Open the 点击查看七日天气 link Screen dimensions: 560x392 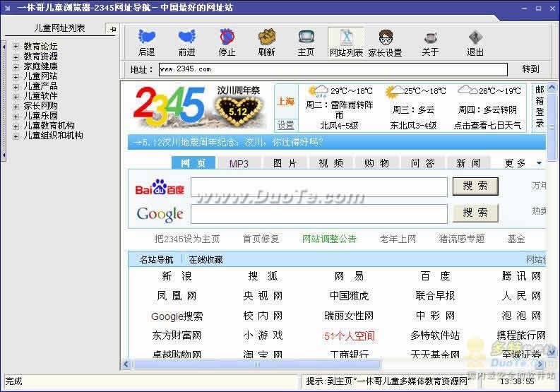(x=487, y=126)
